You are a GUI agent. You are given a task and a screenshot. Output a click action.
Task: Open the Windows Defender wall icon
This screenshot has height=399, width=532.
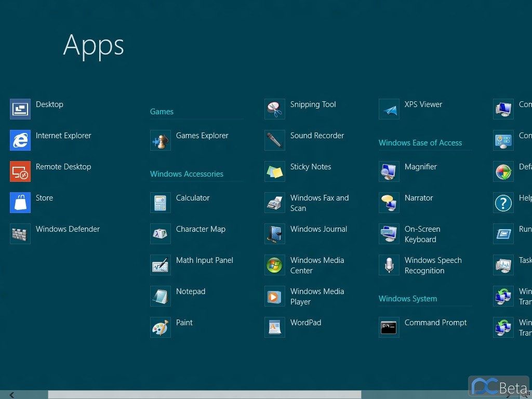tap(20, 234)
